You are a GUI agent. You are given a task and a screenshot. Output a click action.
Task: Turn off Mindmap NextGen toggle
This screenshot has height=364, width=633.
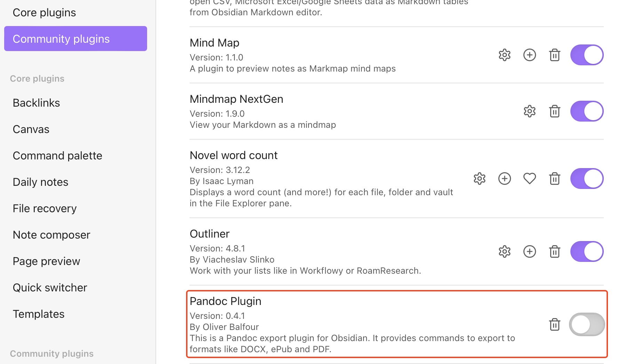(x=587, y=111)
